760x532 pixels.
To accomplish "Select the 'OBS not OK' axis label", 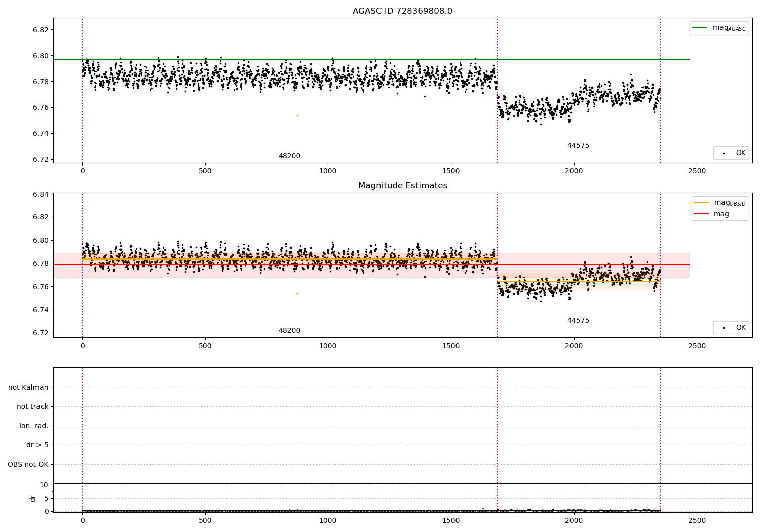I will pyautogui.click(x=28, y=464).
